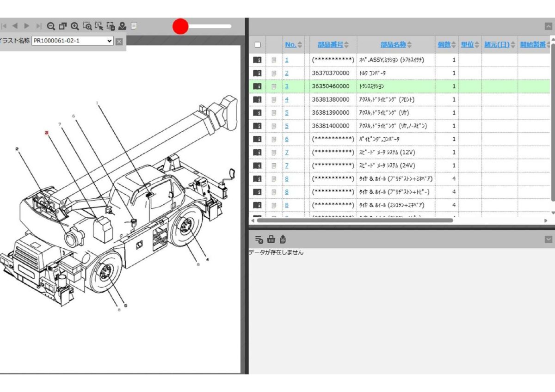
Task: Open info book icon for part 36381380000
Action: pyautogui.click(x=257, y=99)
